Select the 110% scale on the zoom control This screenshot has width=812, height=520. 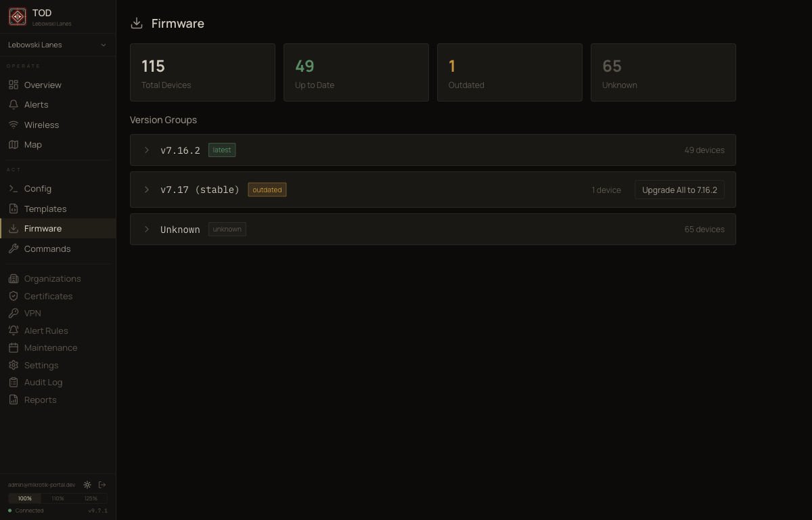coord(58,498)
